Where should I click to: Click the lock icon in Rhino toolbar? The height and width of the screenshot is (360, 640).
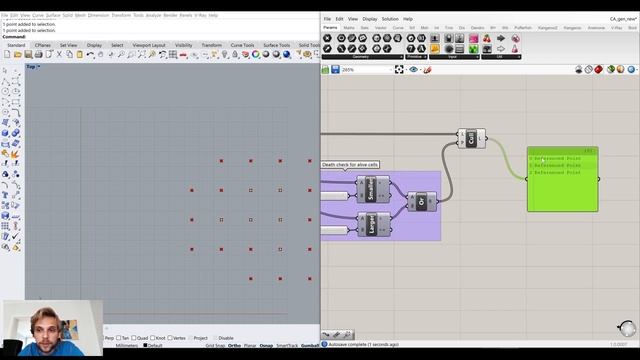[235, 54]
